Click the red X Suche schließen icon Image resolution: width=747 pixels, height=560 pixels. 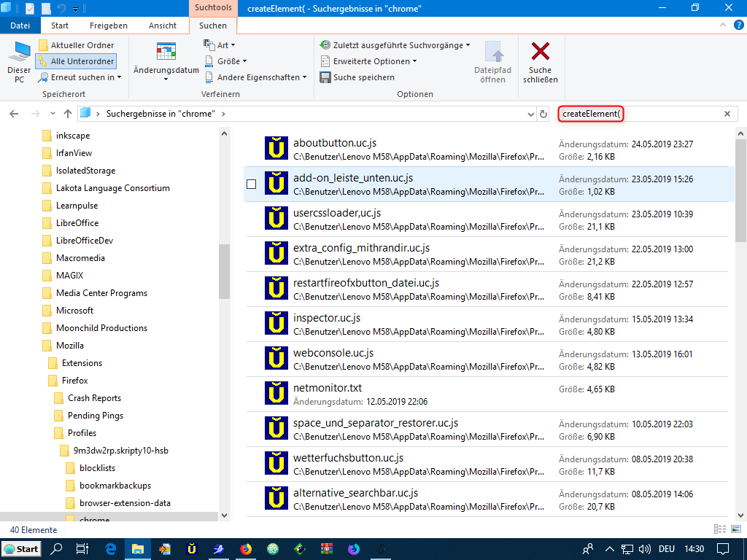540,52
